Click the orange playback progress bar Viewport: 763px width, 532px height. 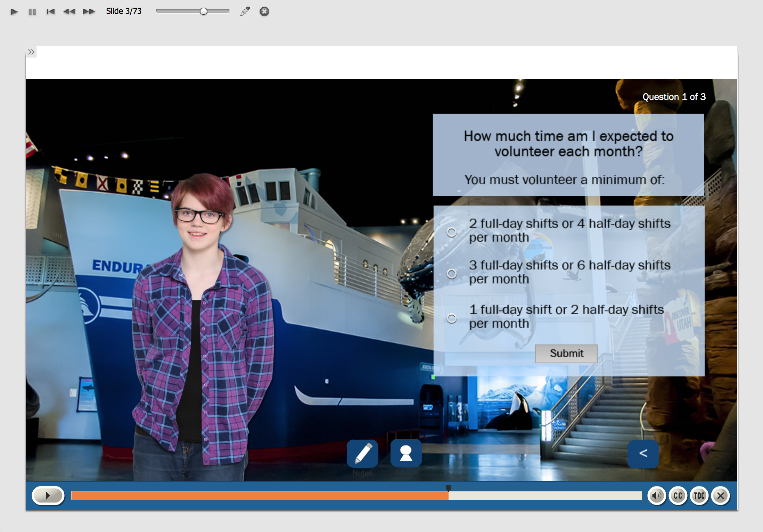pyautogui.click(x=259, y=496)
